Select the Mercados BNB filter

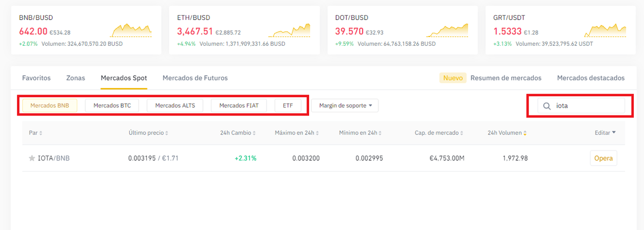tap(50, 105)
